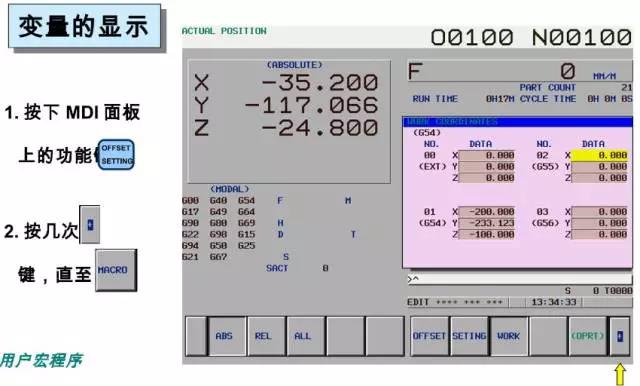Select the G56 X data field
The width and height of the screenshot is (640, 386).
point(599,212)
